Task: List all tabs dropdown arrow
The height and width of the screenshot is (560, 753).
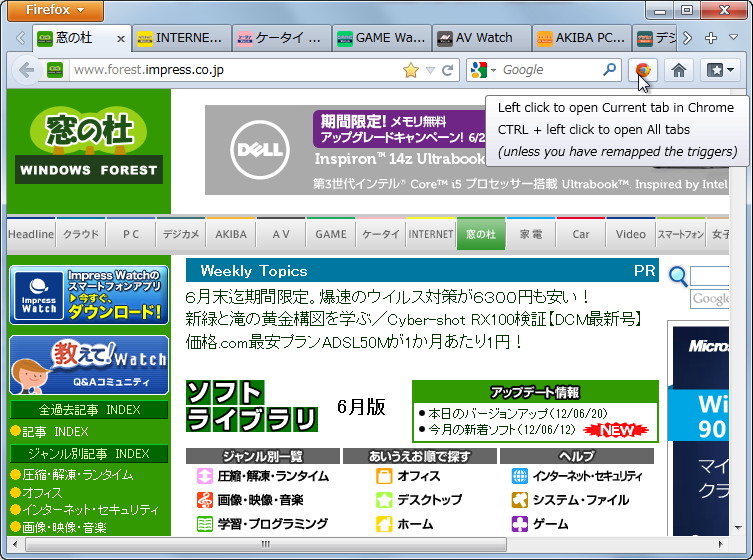Action: pyautogui.click(x=733, y=37)
